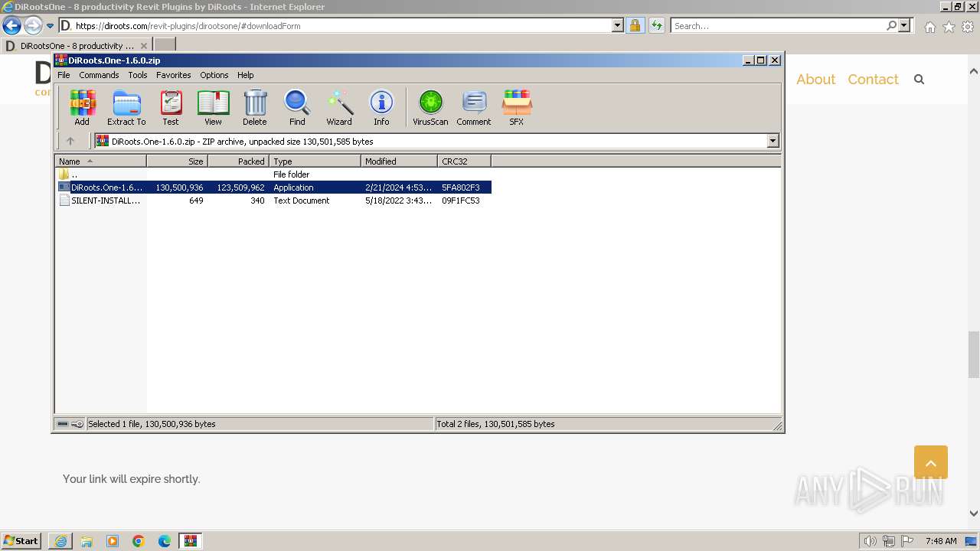Open the Tools menu in WinRAR

[138, 75]
